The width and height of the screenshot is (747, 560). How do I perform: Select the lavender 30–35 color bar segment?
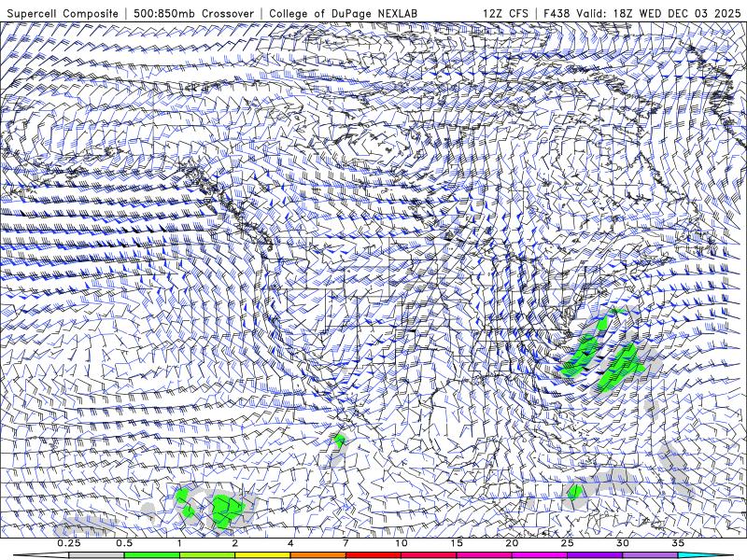coord(650,555)
